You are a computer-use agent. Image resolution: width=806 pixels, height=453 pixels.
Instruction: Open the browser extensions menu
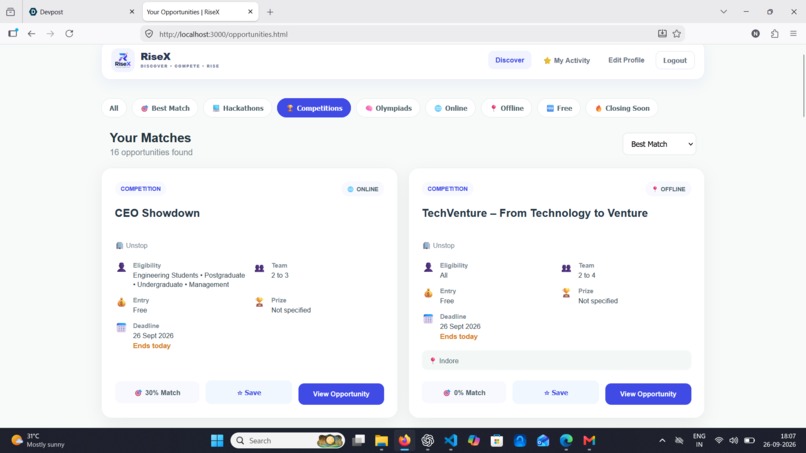tap(774, 33)
